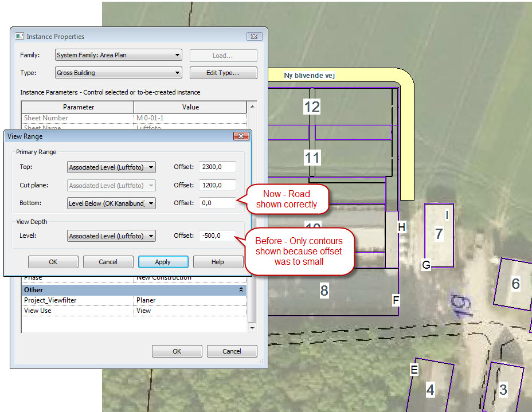Screen dimensions: 532x412
Task: Click Help in View Range dialog
Action: tap(217, 262)
